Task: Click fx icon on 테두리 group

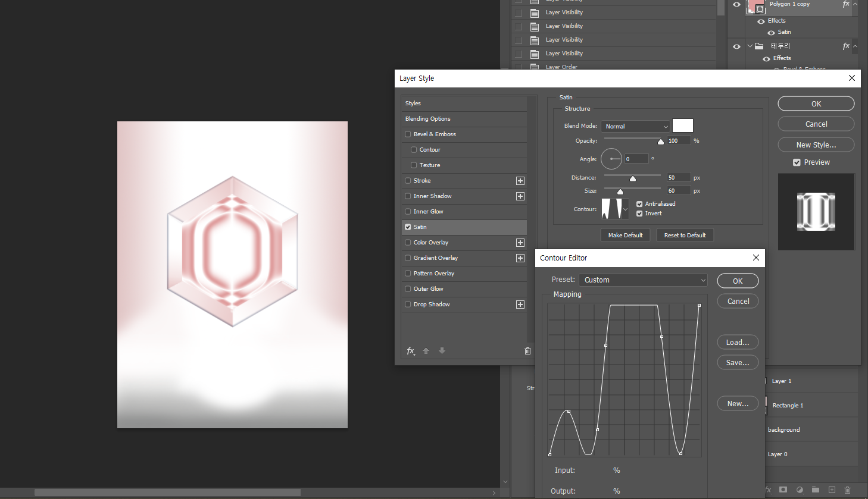Action: [x=846, y=46]
